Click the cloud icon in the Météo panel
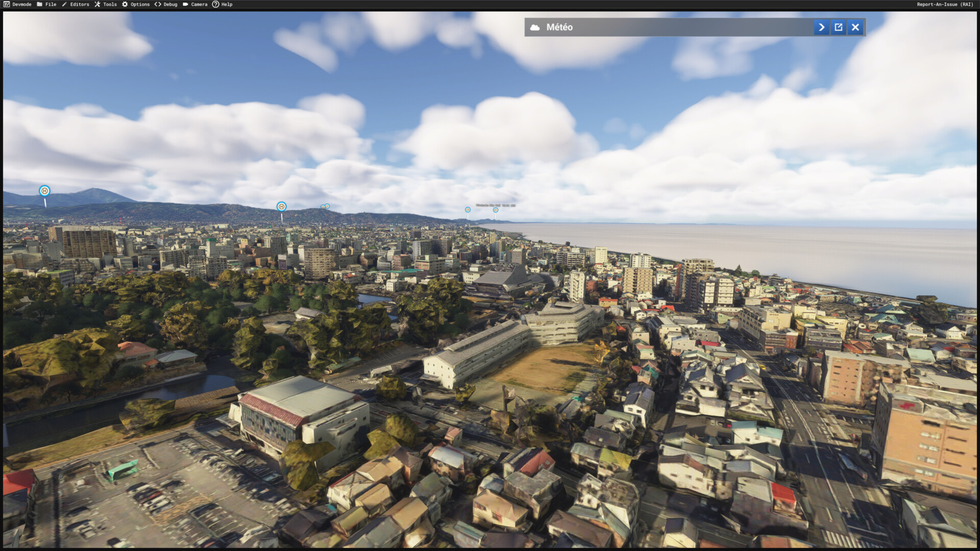The width and height of the screenshot is (980, 551). point(535,28)
